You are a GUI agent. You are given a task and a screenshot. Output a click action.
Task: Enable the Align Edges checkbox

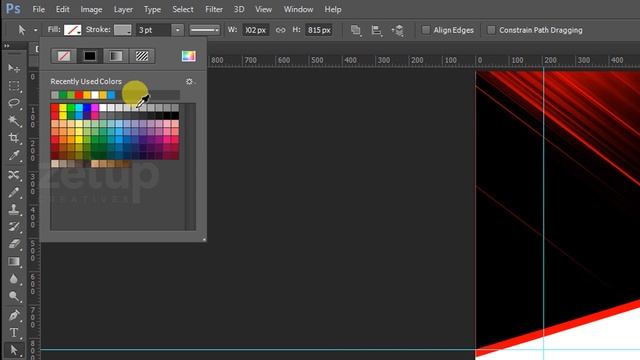click(x=426, y=30)
